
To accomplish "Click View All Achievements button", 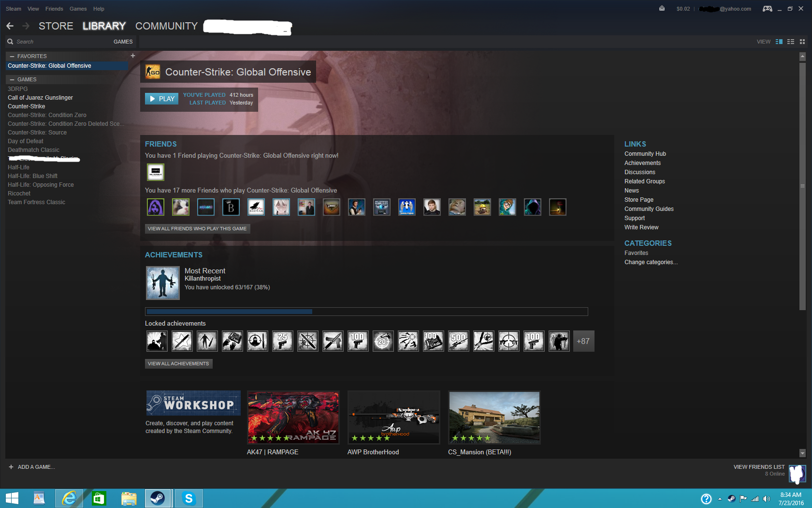I will pos(178,363).
